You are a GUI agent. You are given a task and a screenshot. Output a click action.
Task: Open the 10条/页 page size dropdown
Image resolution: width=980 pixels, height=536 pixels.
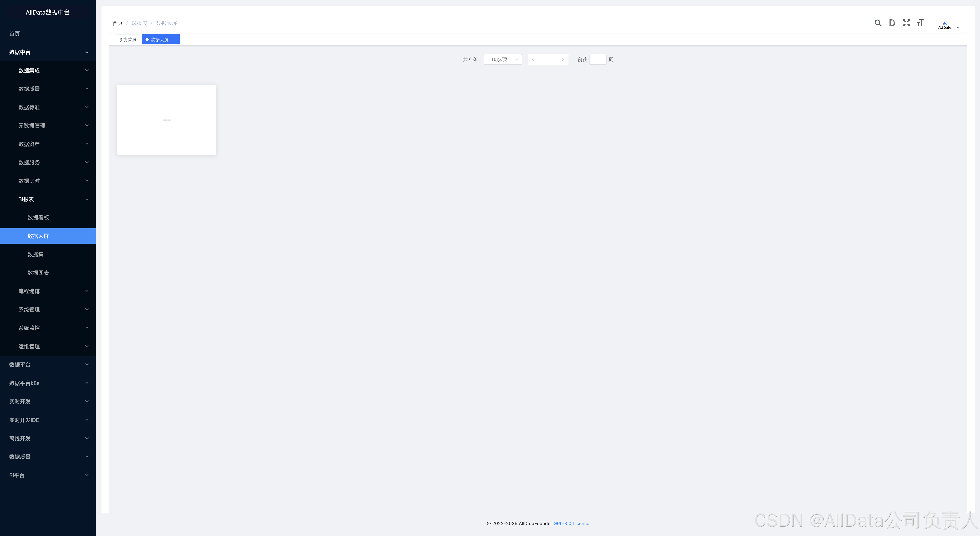tap(503, 59)
